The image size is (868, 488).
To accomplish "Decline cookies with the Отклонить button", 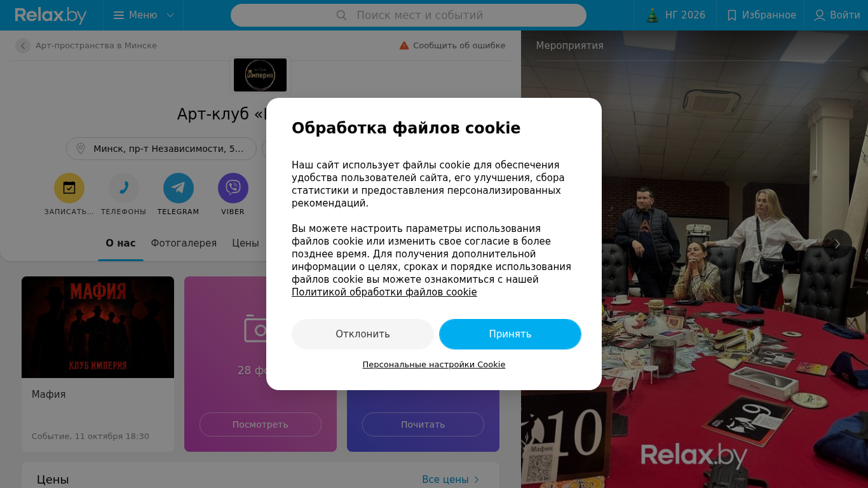I will point(363,334).
